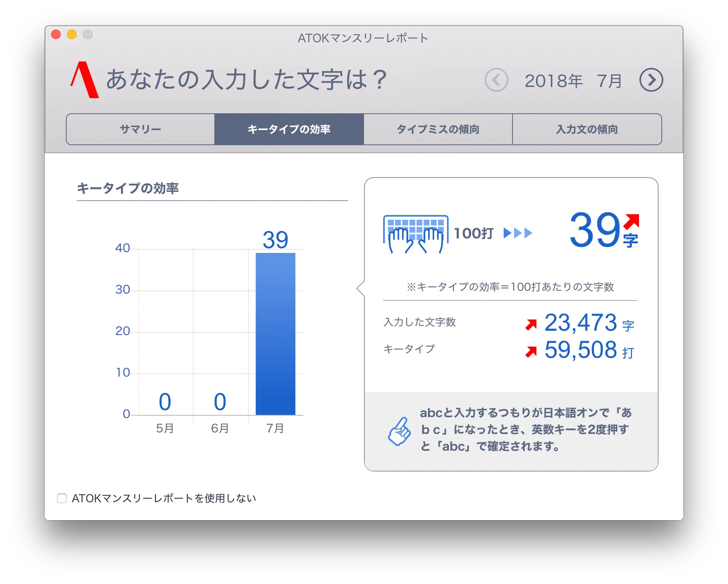Screen dimensions: 728x584
Task: Click the red ATOK logo icon
Action: (x=85, y=80)
